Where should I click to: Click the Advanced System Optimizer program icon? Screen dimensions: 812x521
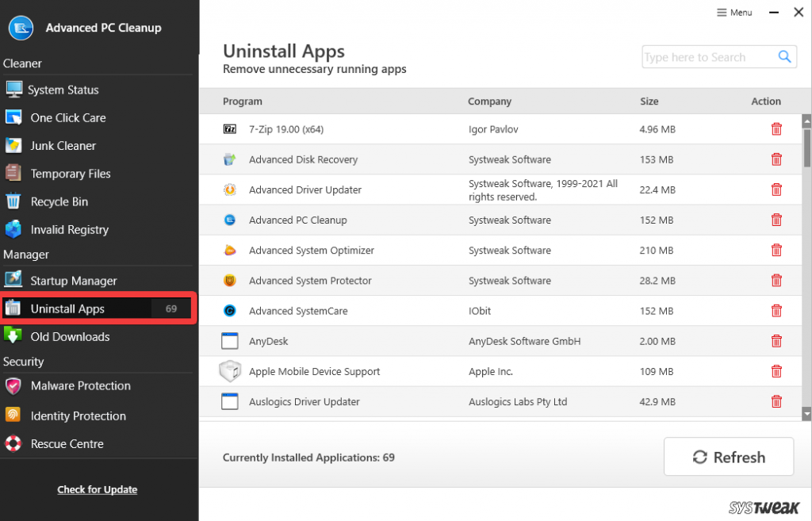tap(229, 251)
